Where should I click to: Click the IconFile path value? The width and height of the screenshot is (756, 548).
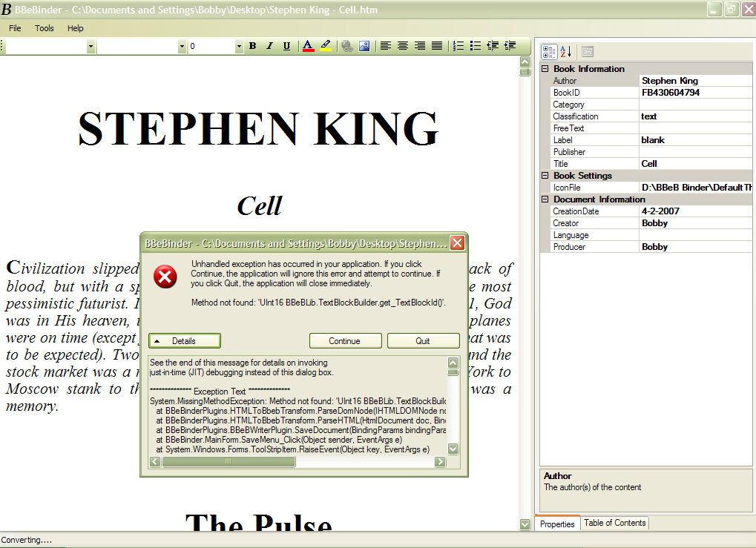(696, 188)
